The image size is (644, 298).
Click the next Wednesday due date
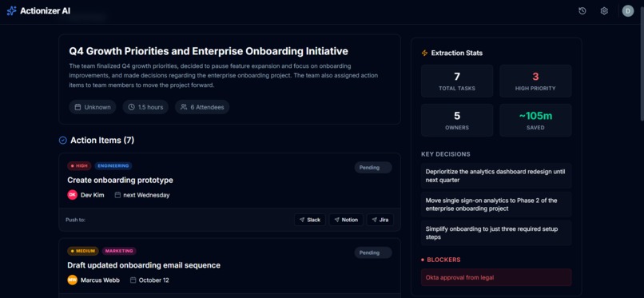pyautogui.click(x=147, y=196)
